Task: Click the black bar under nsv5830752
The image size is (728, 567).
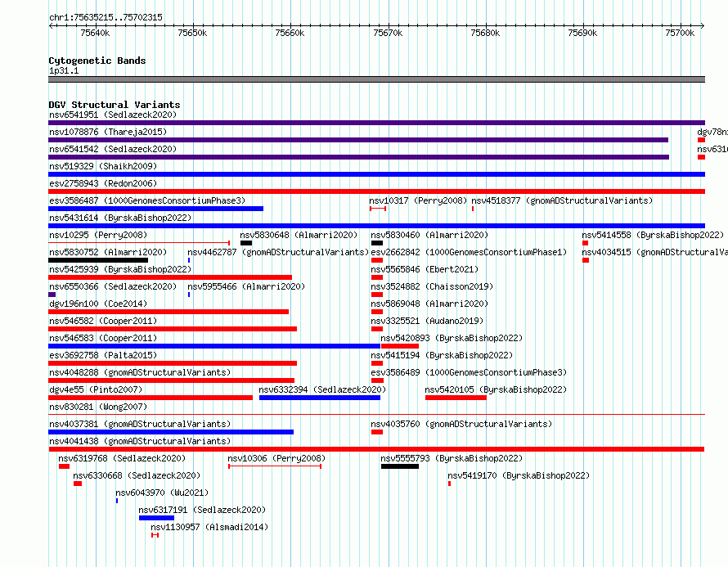Action: [98, 260]
